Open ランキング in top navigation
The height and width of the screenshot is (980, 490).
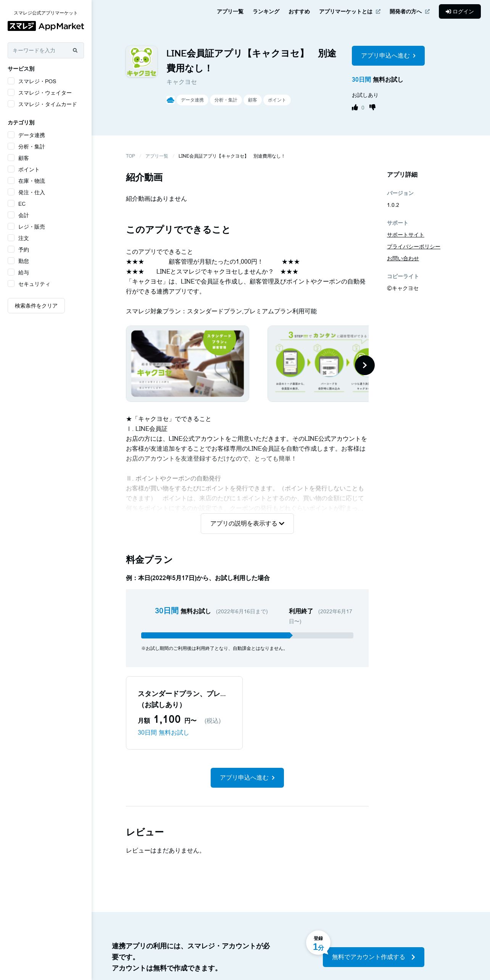click(266, 11)
